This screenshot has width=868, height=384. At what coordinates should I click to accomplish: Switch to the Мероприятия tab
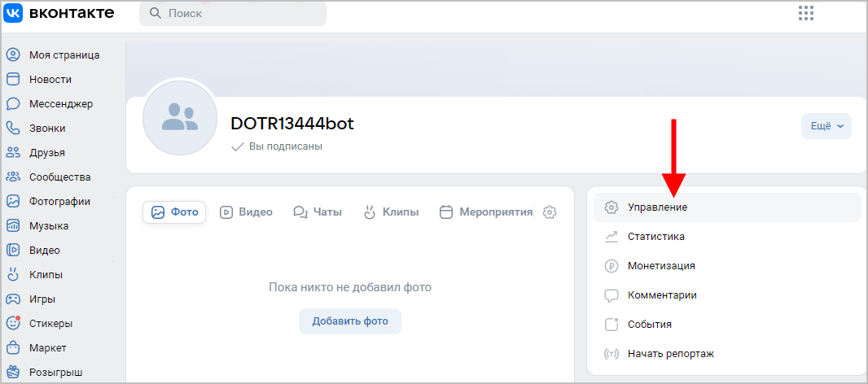pos(486,212)
